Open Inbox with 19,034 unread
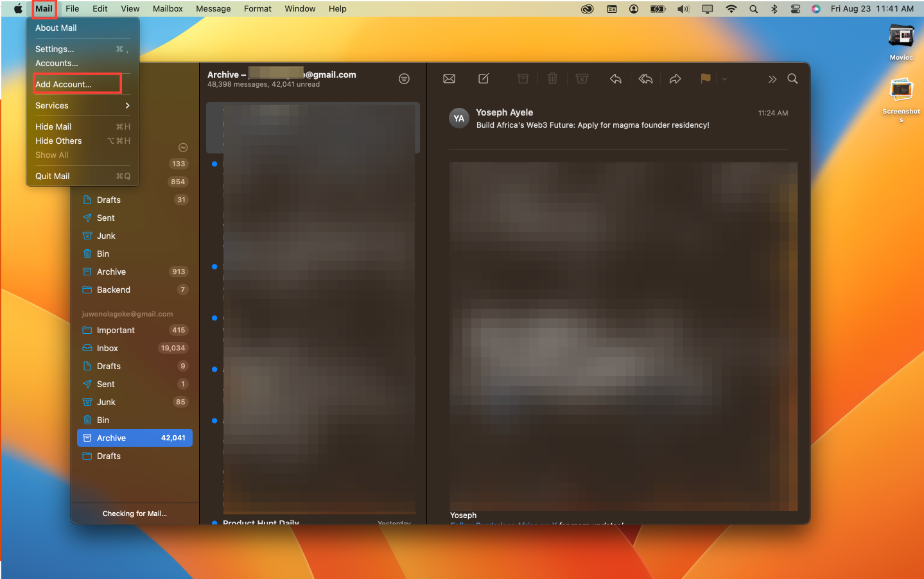 point(107,348)
